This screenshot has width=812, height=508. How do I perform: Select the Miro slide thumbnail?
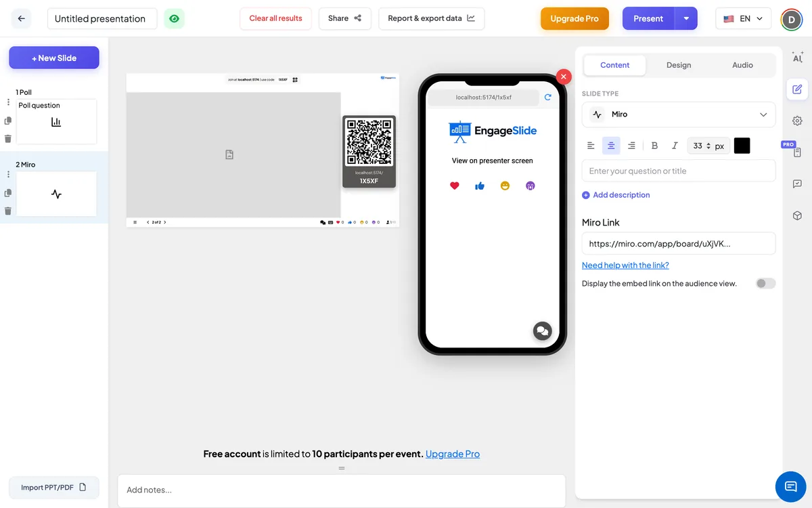[x=56, y=194]
